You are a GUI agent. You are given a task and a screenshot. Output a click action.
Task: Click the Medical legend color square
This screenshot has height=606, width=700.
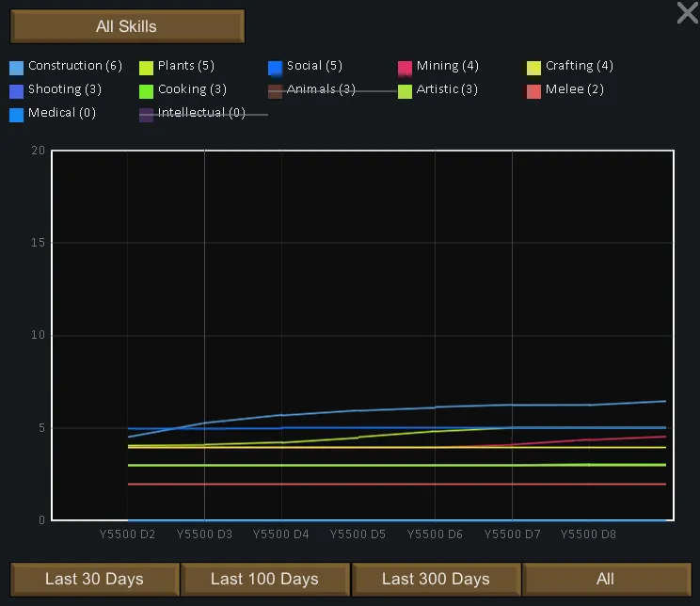(x=17, y=115)
